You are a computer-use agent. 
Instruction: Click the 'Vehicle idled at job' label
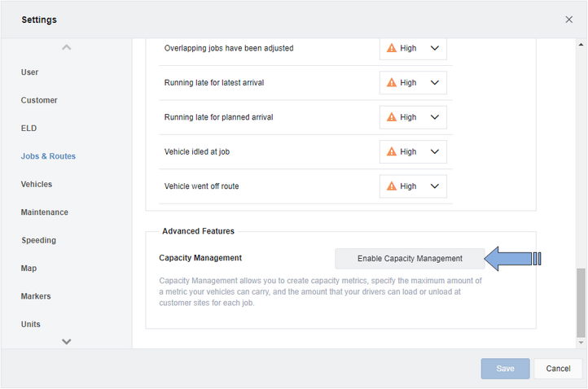click(x=197, y=151)
